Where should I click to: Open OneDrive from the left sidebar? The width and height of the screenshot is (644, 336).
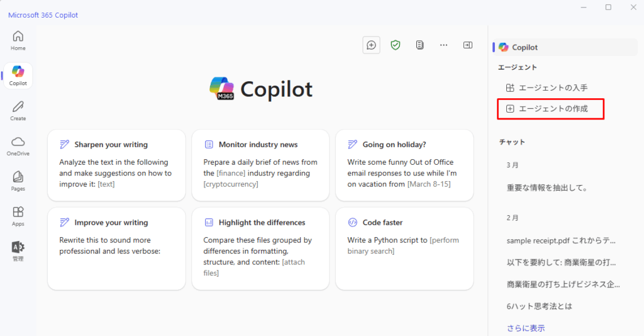point(18,146)
